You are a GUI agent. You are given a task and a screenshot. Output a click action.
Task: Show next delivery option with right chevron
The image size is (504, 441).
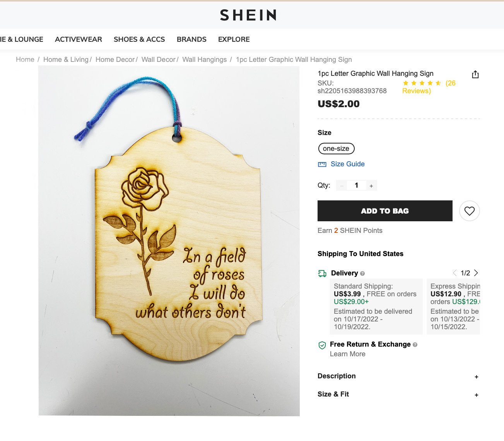click(x=476, y=273)
